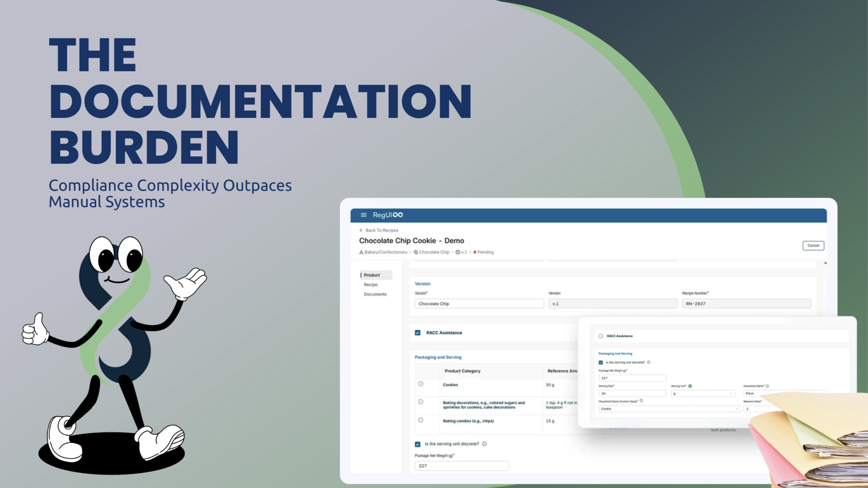Click the green plus icon next to Serving Unit
The image size is (868, 488).
[690, 386]
